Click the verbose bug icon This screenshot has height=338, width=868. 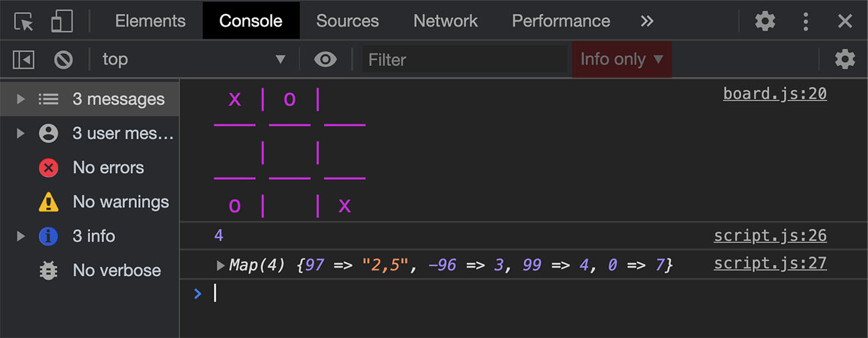pos(48,271)
